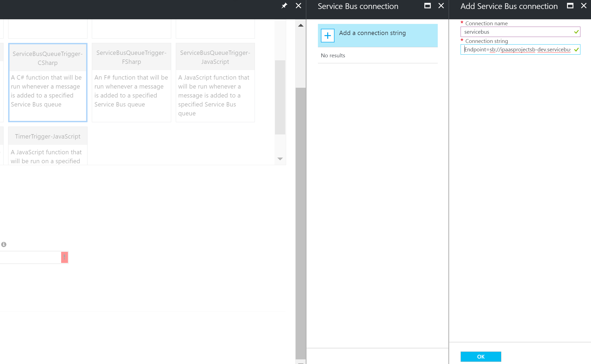Focus the Connection string input field
This screenshot has height=364, width=591.
click(516, 50)
